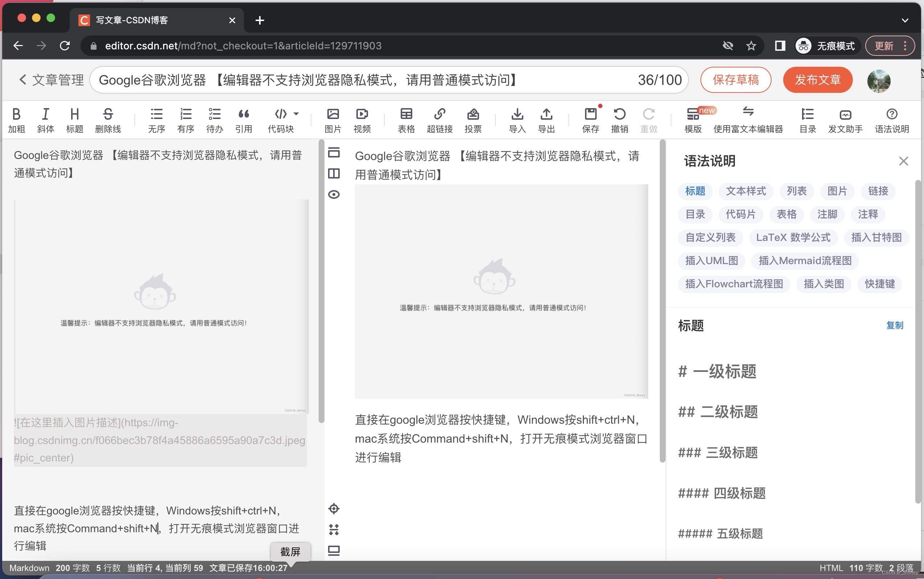Open the code block dropdown arrow
924x579 pixels.
point(296,114)
